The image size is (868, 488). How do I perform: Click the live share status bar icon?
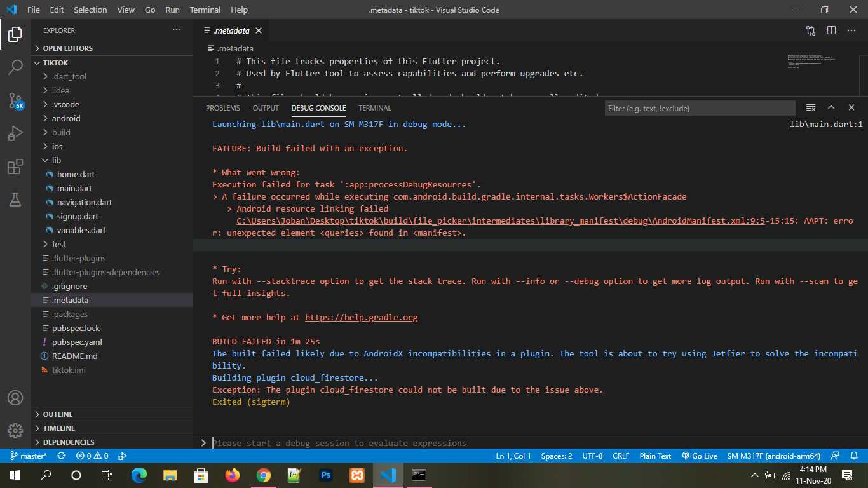pos(123,456)
